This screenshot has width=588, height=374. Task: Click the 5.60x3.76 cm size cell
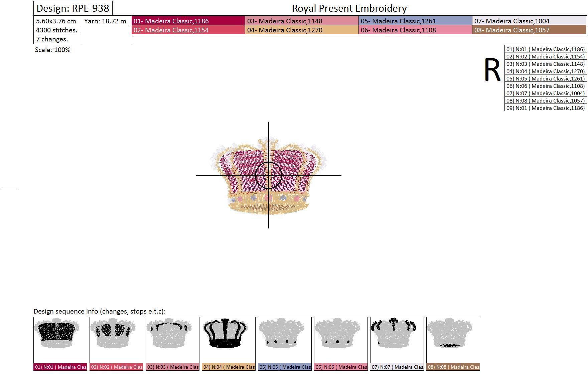(x=58, y=21)
